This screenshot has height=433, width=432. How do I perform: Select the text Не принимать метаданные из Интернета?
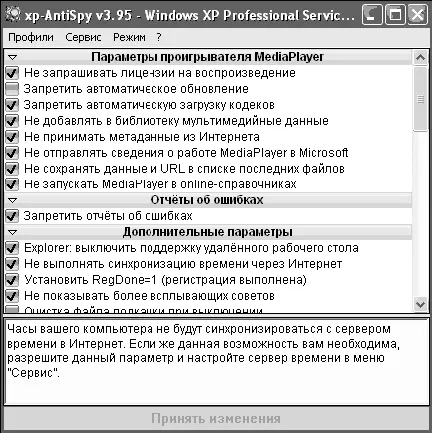[142, 137]
